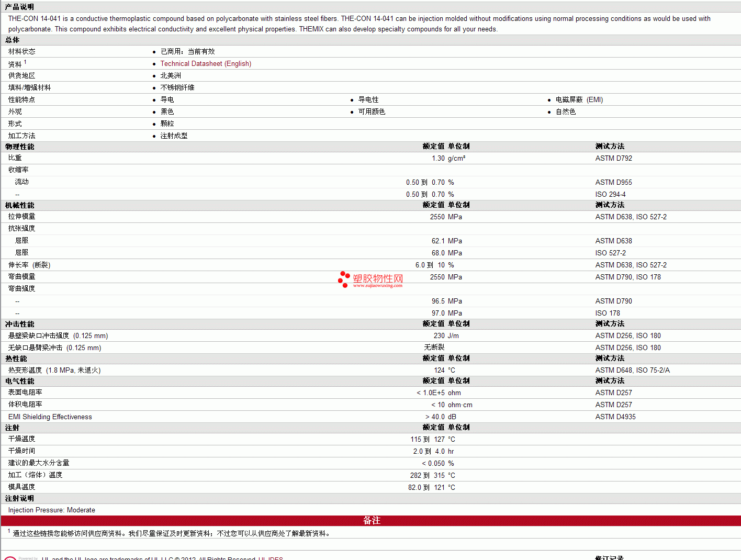
Task: Click the 拉伸模量 row label
Action: coord(22,216)
